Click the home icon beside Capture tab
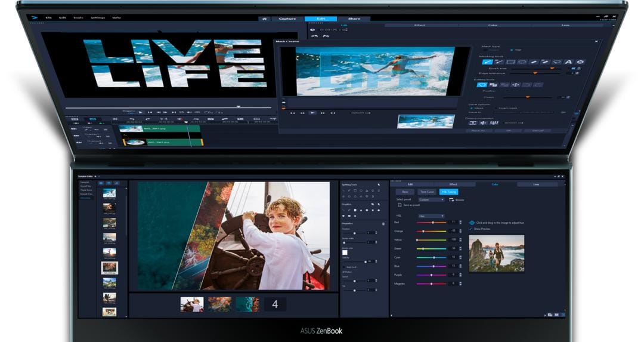The height and width of the screenshot is (342, 644). pyautogui.click(x=264, y=19)
